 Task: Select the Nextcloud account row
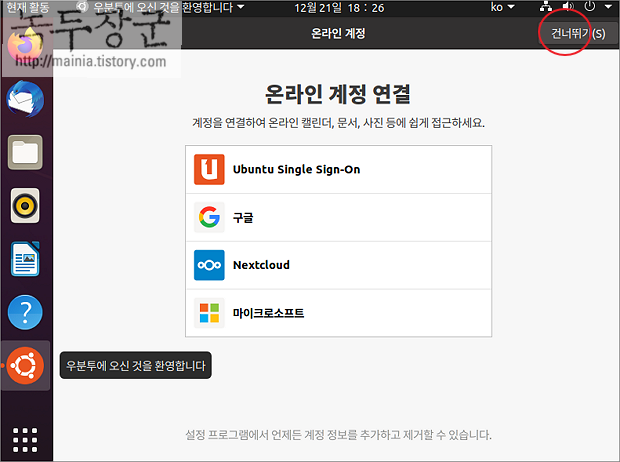coord(338,265)
